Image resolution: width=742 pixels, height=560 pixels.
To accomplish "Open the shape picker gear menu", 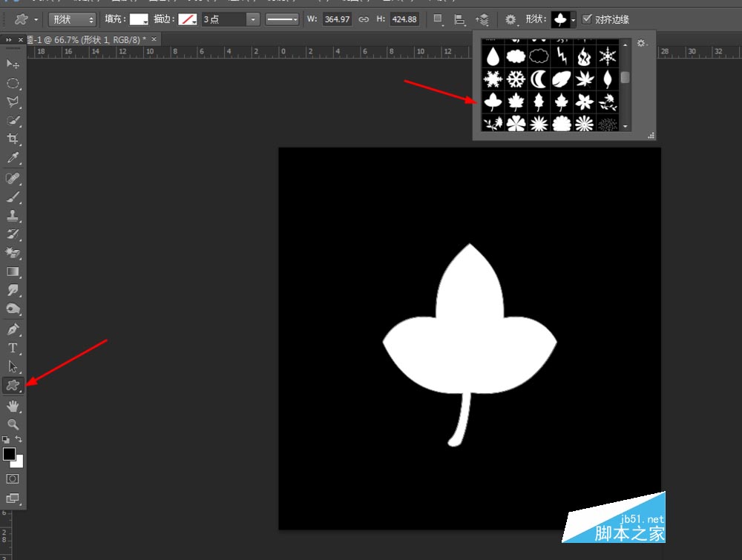I will (641, 43).
